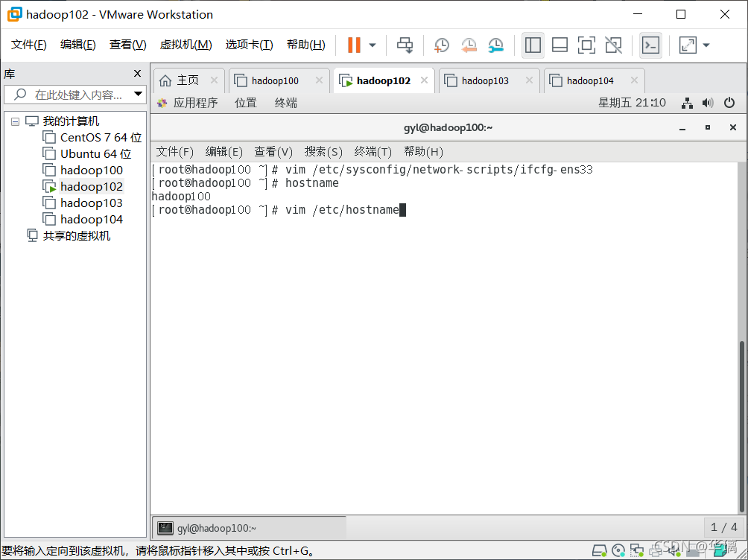
Task: Click the guest clock 星期五 21:10
Action: coord(632,103)
